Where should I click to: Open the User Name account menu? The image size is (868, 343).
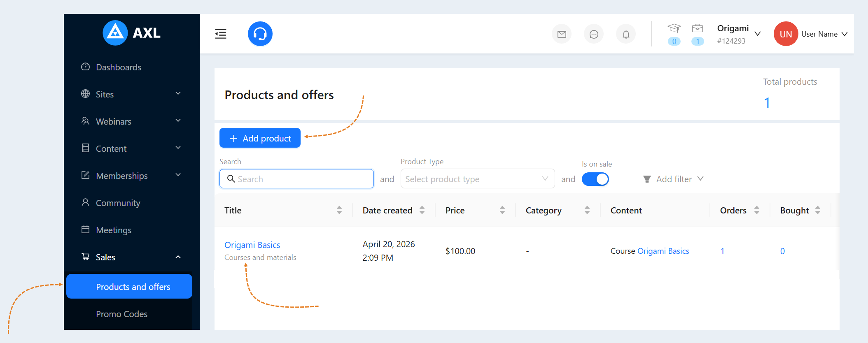point(824,34)
